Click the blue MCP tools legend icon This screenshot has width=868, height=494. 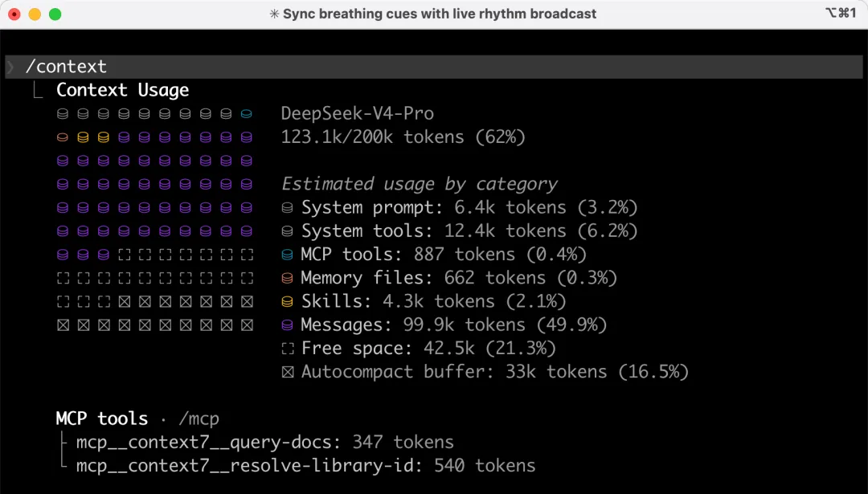[x=287, y=255]
